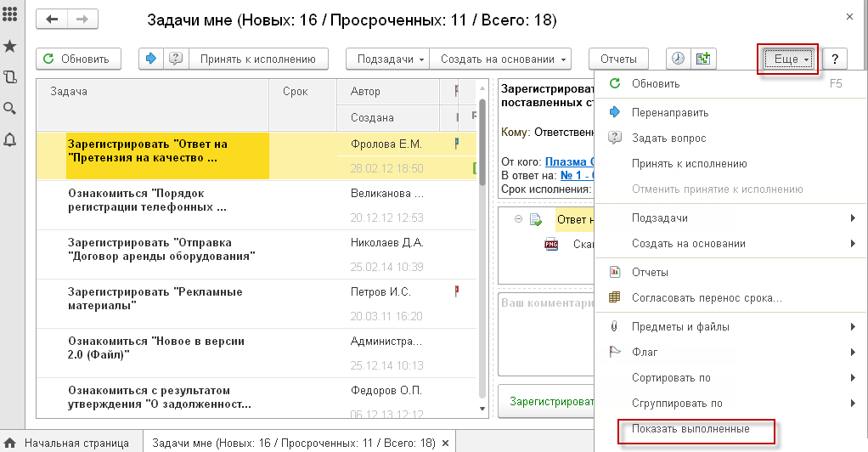The image size is (868, 452).
Task: Open Создать на основании dropdown
Action: [x=499, y=59]
